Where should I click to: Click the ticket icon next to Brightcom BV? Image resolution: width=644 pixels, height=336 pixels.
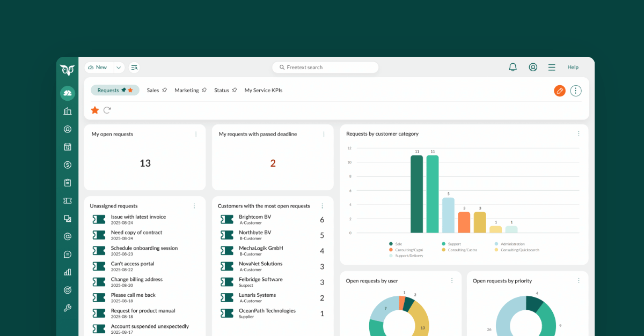coord(227,220)
